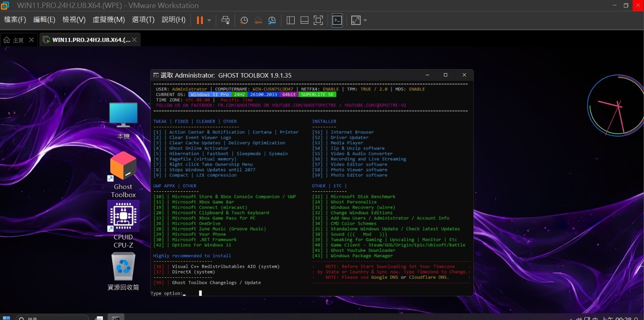Screen dimensions: 644x320
Task: Toggle the console view icon in the toolbar
Action: click(337, 20)
